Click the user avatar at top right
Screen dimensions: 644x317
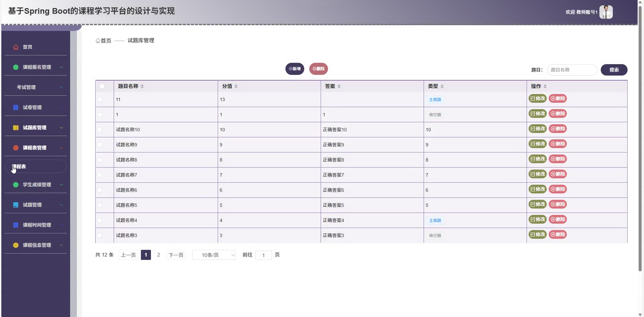606,12
